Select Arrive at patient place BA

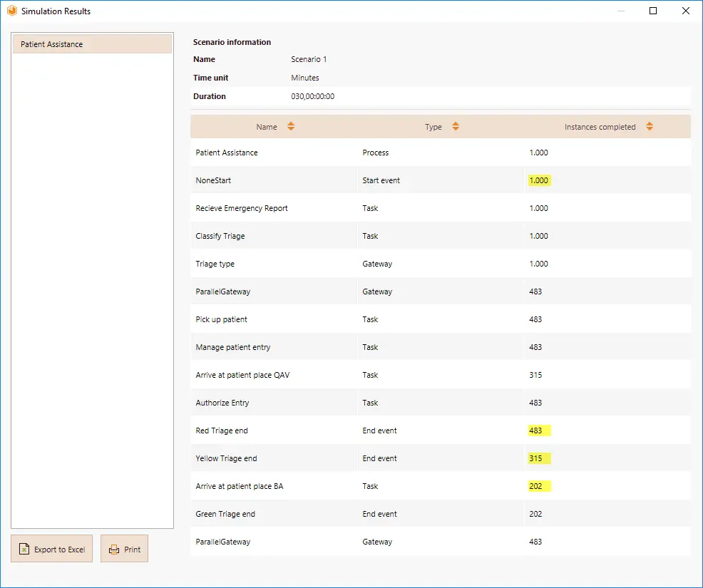[x=441, y=486]
